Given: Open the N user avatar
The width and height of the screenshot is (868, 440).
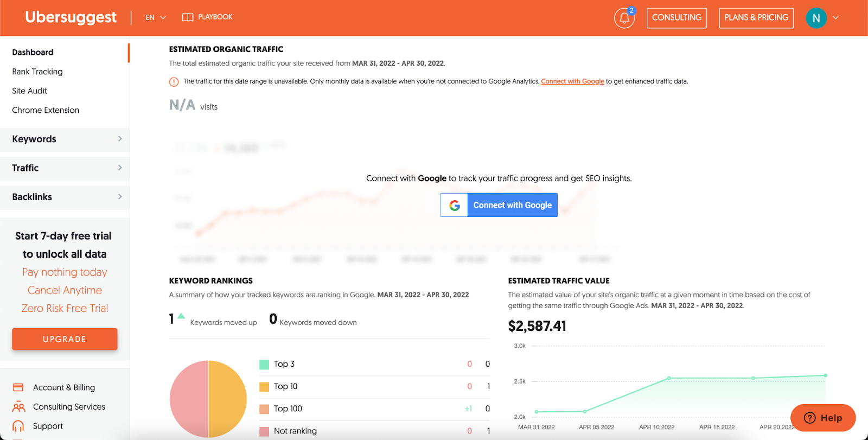Looking at the screenshot, I should pos(816,18).
